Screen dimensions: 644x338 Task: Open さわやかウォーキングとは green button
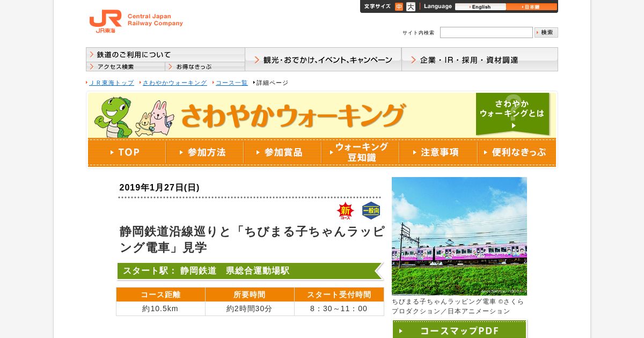click(x=513, y=114)
